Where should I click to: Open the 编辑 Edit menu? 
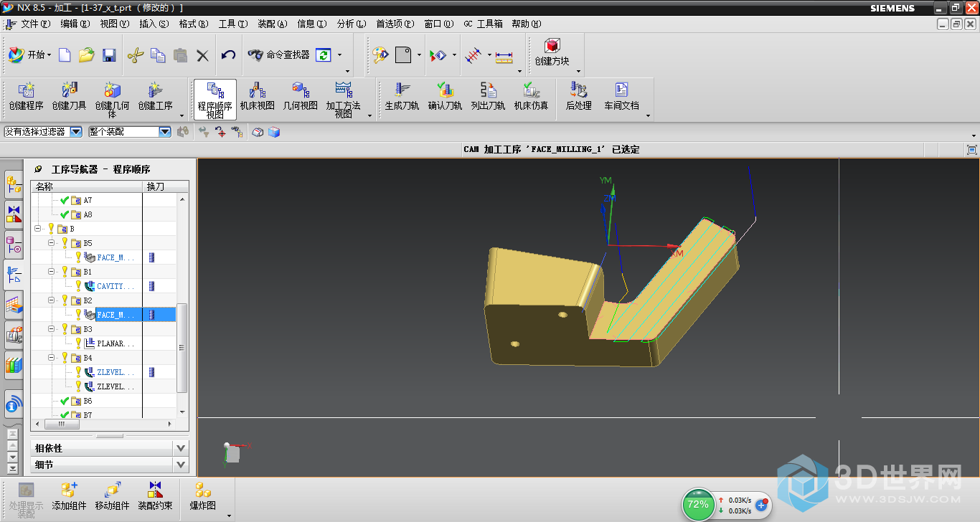point(75,24)
